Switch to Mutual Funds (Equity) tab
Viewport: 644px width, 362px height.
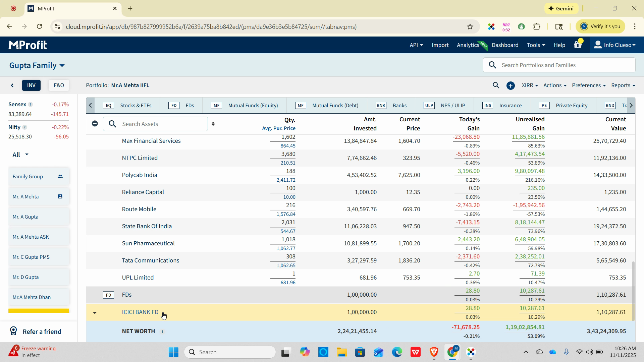(253, 106)
